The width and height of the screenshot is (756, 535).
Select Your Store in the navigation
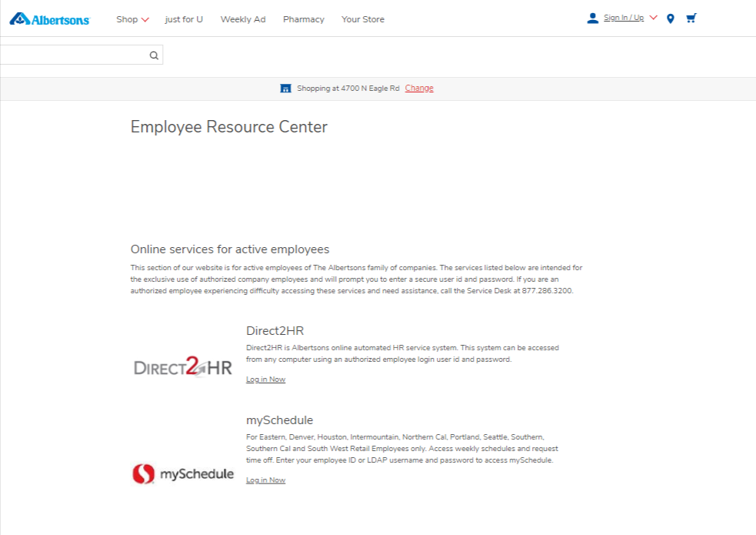click(x=363, y=19)
